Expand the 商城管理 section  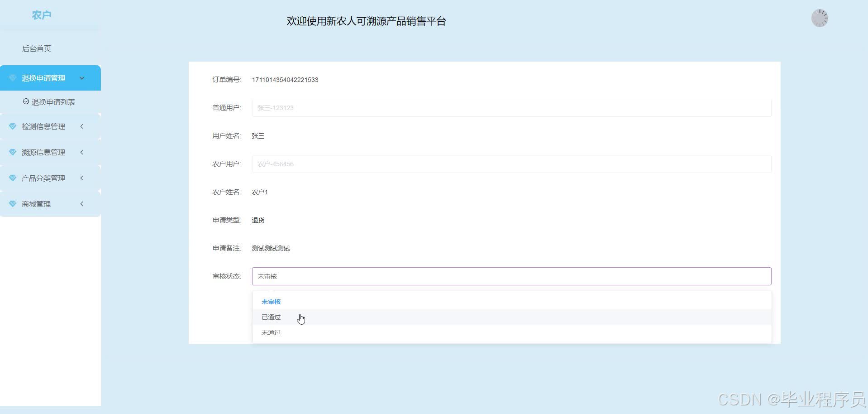50,203
